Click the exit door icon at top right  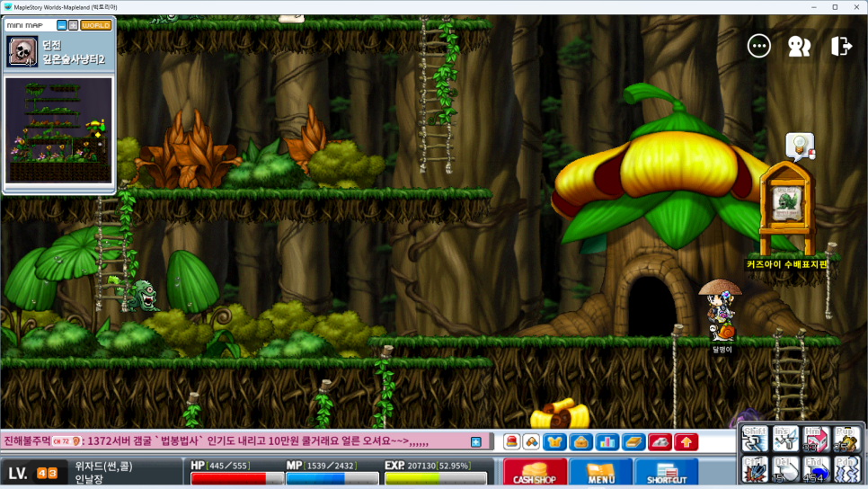coord(841,46)
